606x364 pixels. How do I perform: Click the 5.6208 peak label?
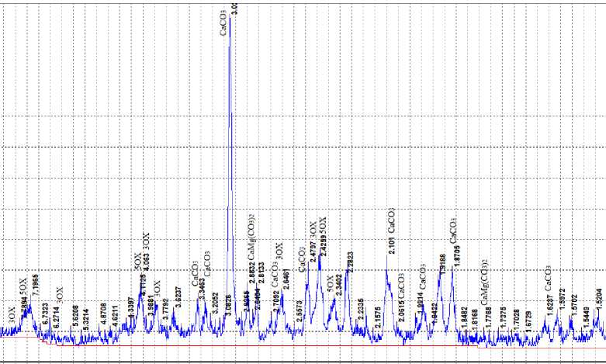(75, 316)
